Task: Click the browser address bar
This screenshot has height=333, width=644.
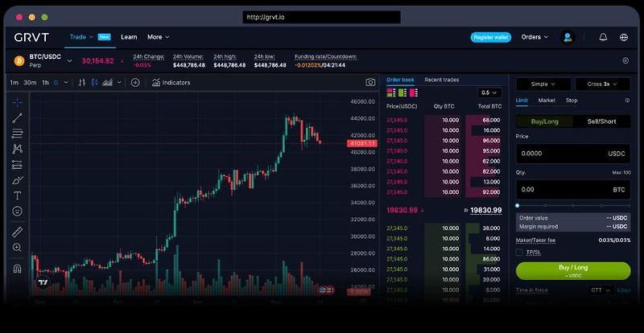Action: pos(321,17)
